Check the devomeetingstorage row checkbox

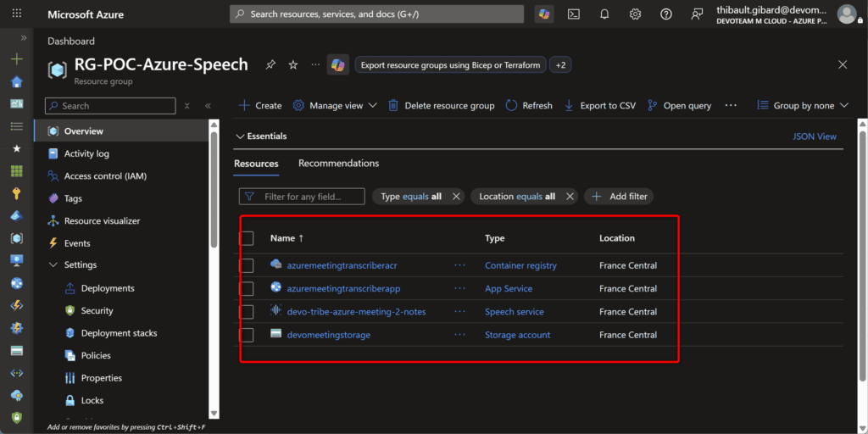pyautogui.click(x=247, y=335)
